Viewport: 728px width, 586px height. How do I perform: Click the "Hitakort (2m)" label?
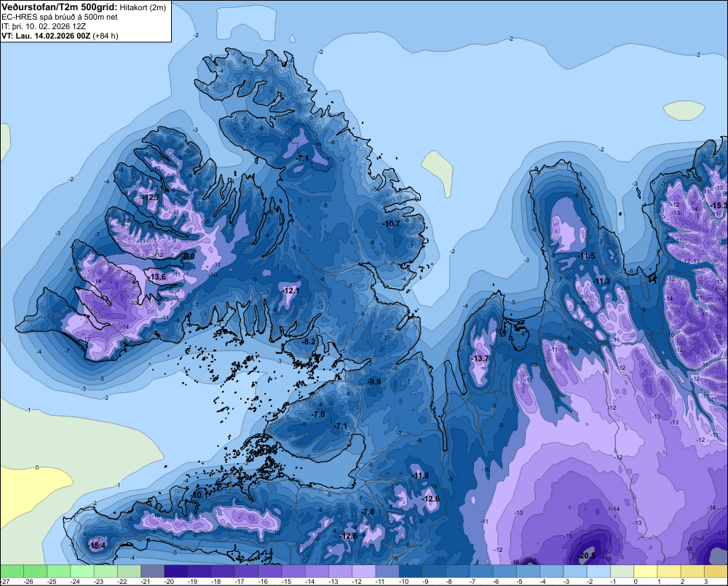[143, 7]
